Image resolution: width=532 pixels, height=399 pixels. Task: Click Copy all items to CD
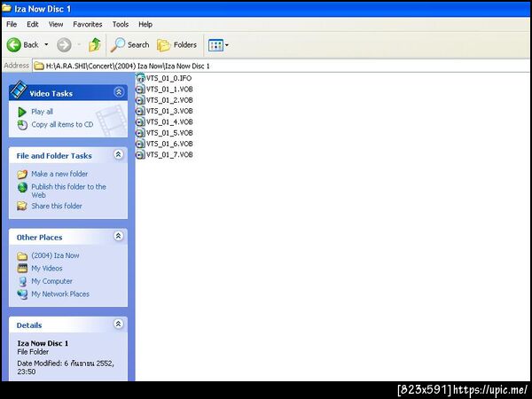[62, 124]
